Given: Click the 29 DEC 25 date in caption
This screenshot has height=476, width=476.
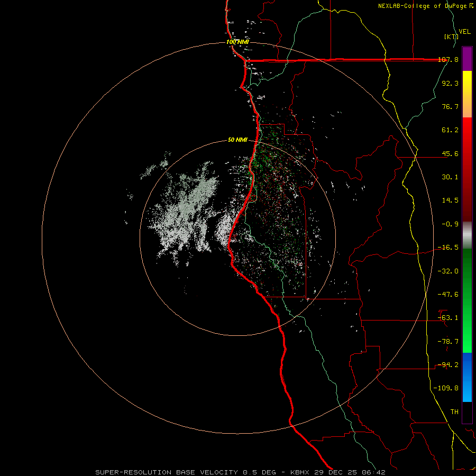Looking at the screenshot, I should coord(336,472).
